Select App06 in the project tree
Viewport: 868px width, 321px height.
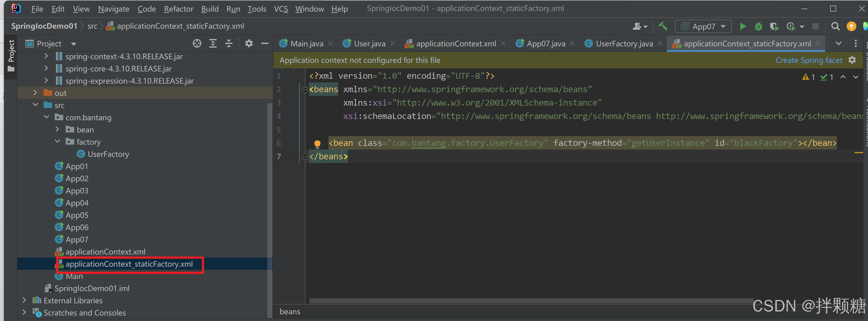(77, 227)
